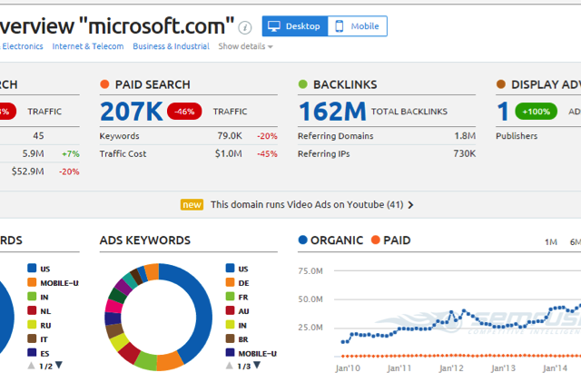
Task: Expand Show details dropdown
Action: coord(245,46)
